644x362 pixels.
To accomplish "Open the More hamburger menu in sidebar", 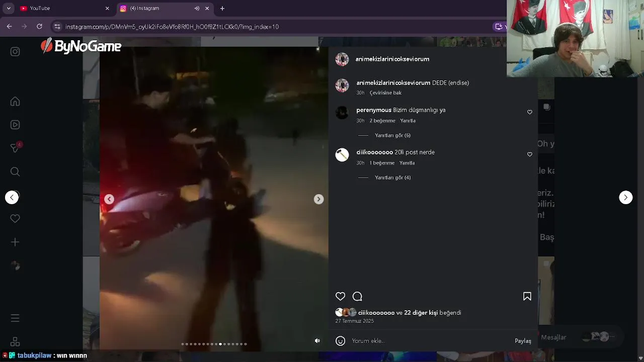I will (x=15, y=318).
